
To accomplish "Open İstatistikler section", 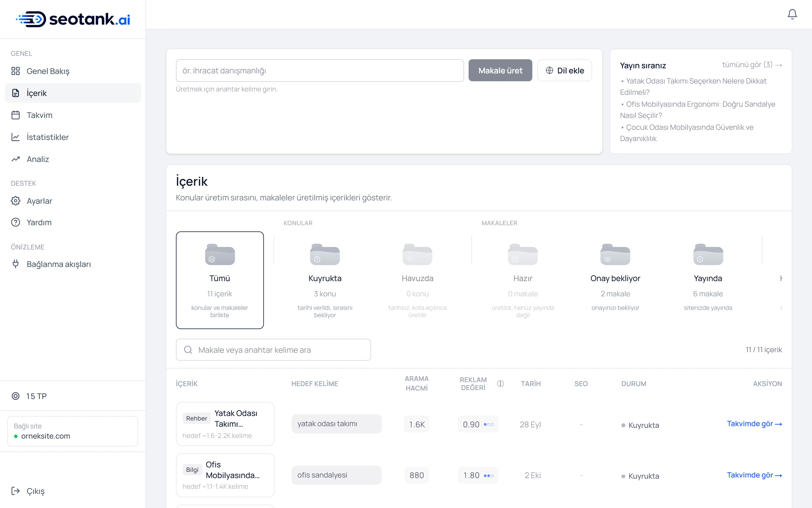I will (73, 137).
